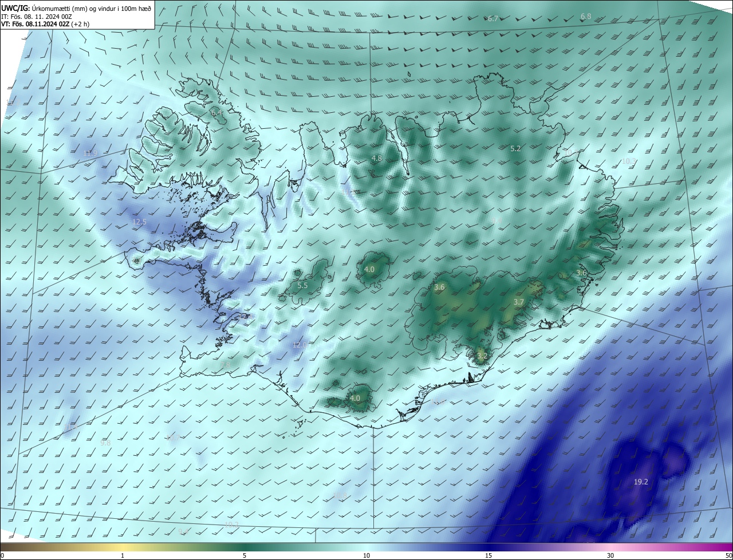The image size is (733, 560).
Task: Click the color scale tick labeled 30
Action: [610, 556]
